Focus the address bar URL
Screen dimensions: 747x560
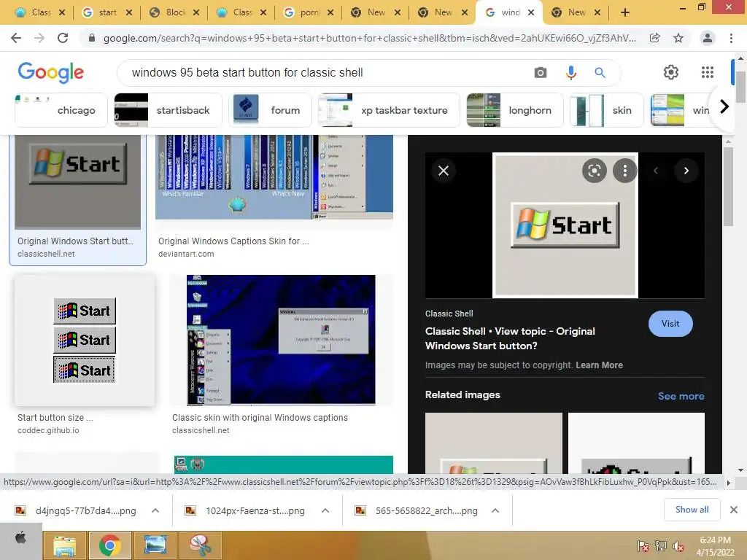pyautogui.click(x=369, y=38)
